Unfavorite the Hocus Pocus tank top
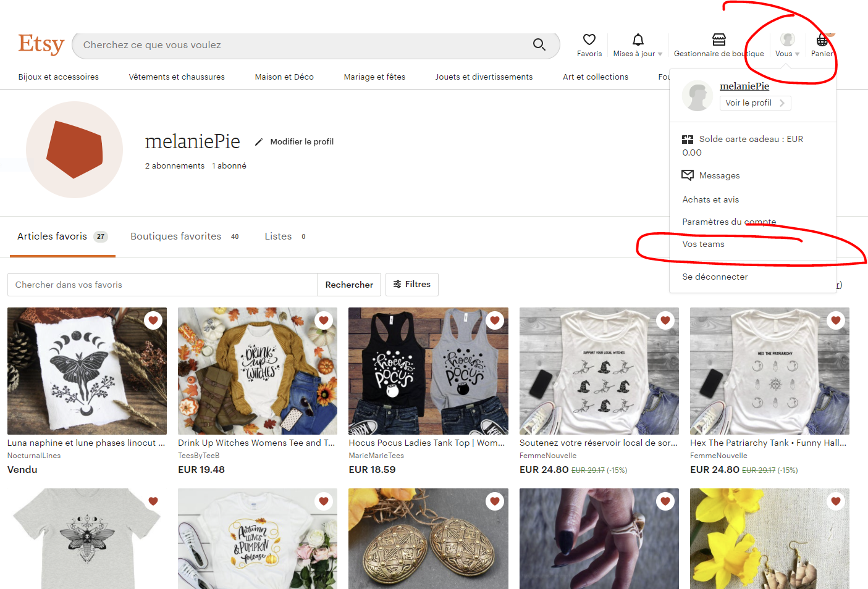The width and height of the screenshot is (868, 589). point(494,320)
